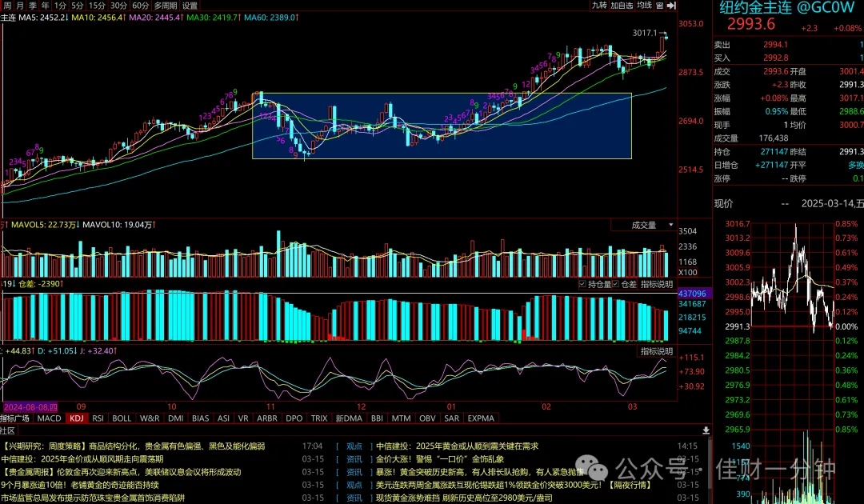The image size is (864, 504).
Task: Switch to weekly 周 period
Action: (x=7, y=6)
